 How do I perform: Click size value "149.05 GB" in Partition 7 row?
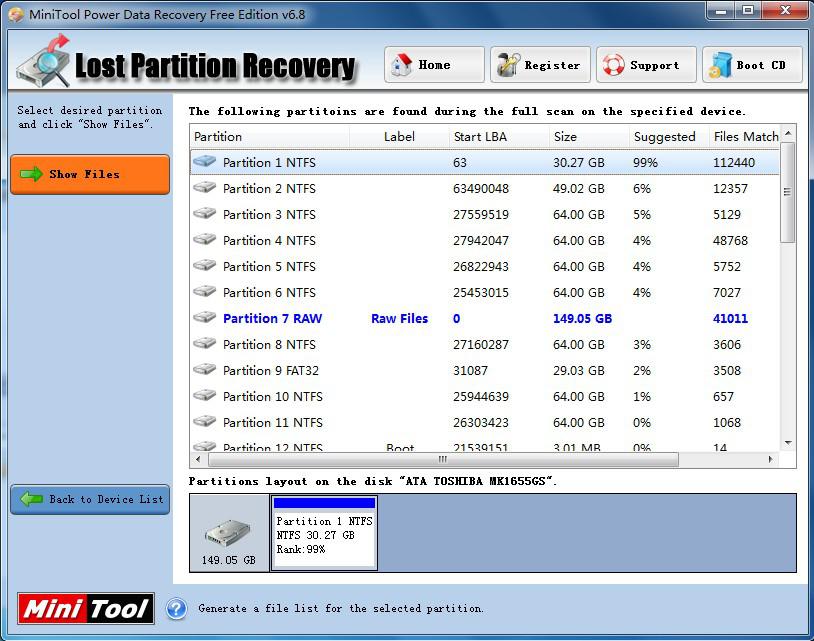pos(582,318)
